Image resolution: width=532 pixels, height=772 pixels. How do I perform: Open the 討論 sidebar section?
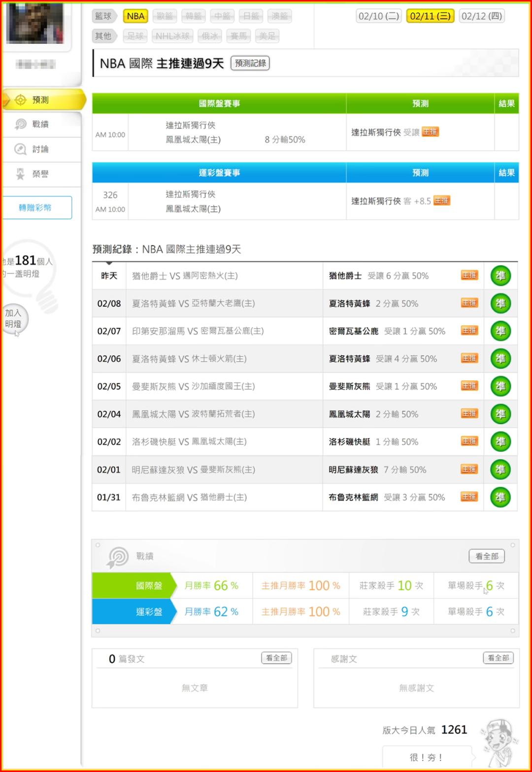click(40, 149)
